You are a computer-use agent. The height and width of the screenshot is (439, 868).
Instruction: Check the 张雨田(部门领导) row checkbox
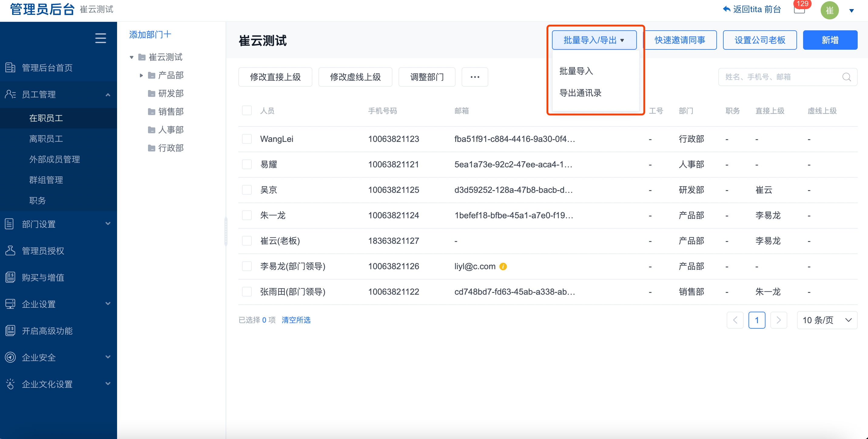(247, 291)
